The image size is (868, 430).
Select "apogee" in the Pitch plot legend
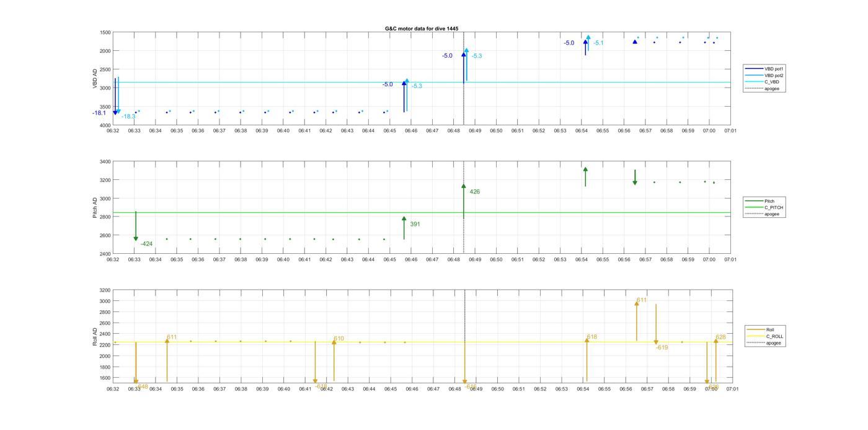pos(762,214)
